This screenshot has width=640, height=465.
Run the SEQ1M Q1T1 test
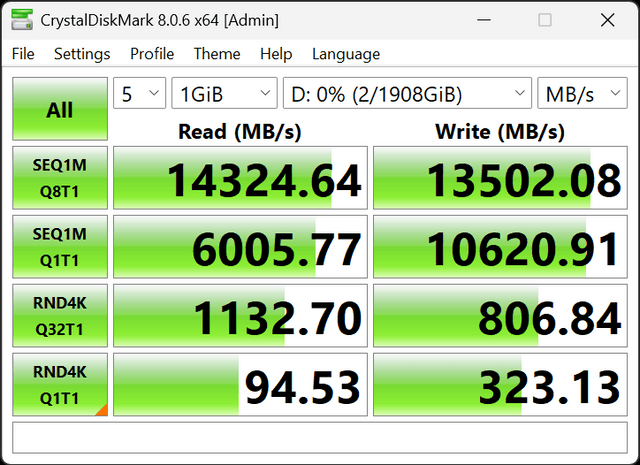coord(60,247)
